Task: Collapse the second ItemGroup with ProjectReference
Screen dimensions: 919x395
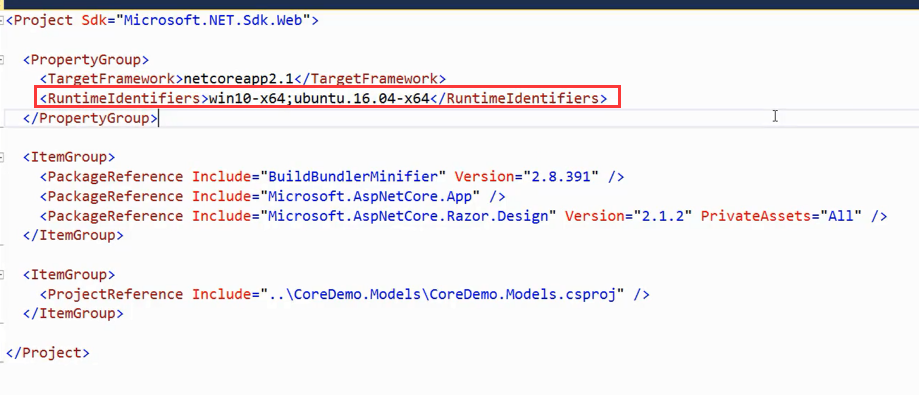Action: [x=2, y=274]
